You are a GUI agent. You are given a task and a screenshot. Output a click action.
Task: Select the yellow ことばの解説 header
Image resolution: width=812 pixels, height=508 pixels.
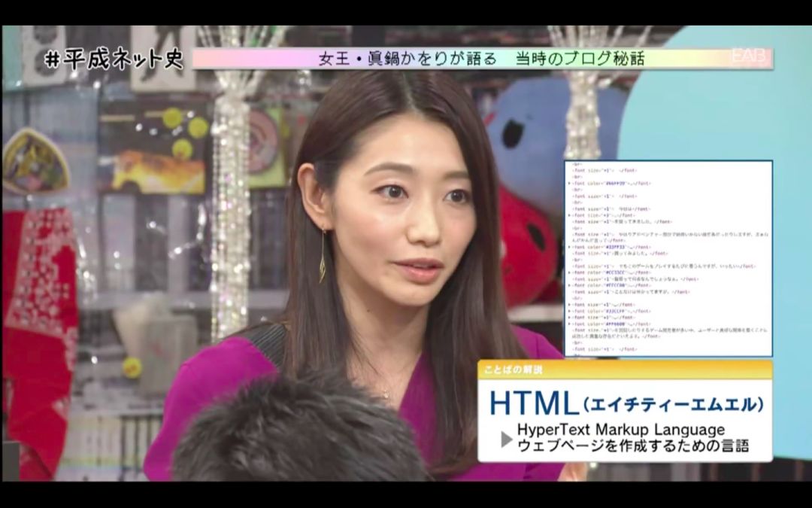point(624,370)
